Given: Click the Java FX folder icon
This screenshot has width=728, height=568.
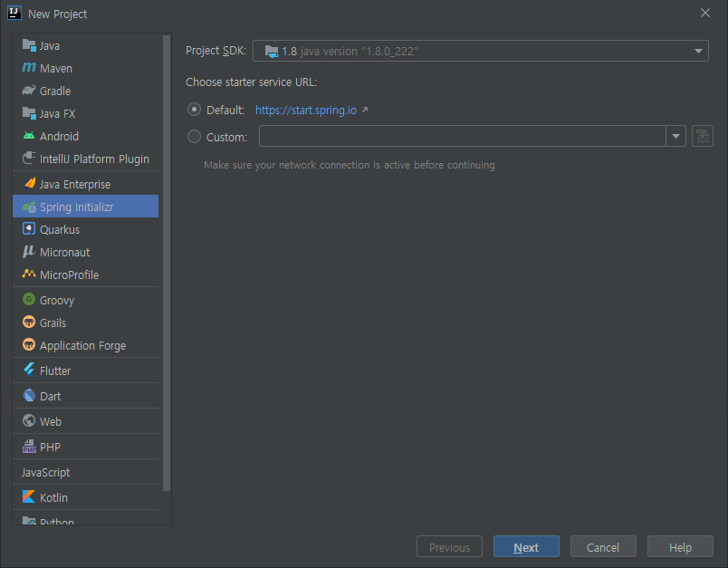Looking at the screenshot, I should click(29, 113).
